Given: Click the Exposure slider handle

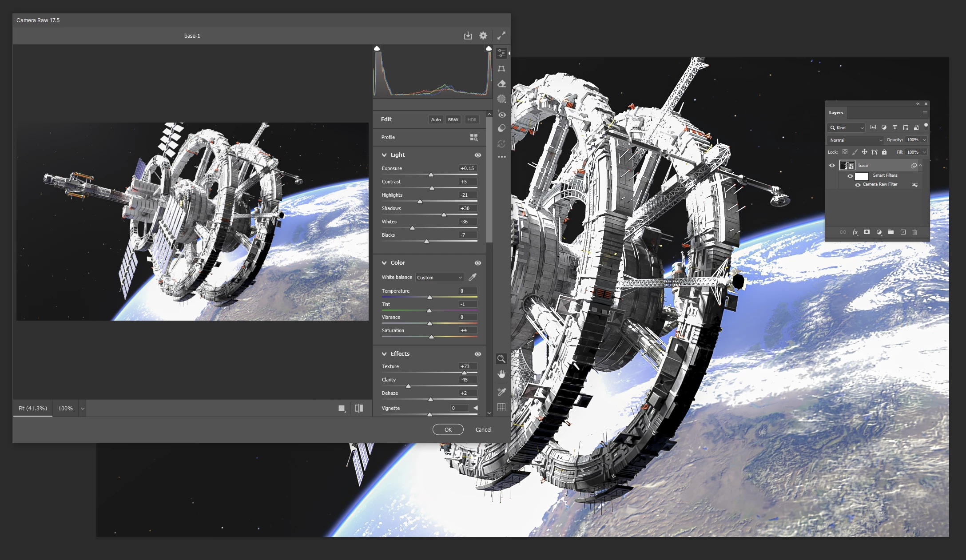Looking at the screenshot, I should [x=431, y=175].
